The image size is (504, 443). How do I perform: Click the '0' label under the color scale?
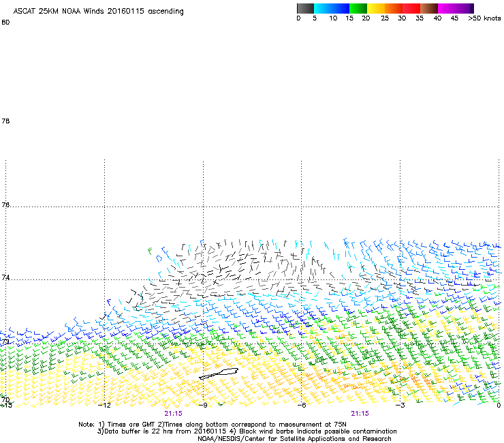[298, 18]
